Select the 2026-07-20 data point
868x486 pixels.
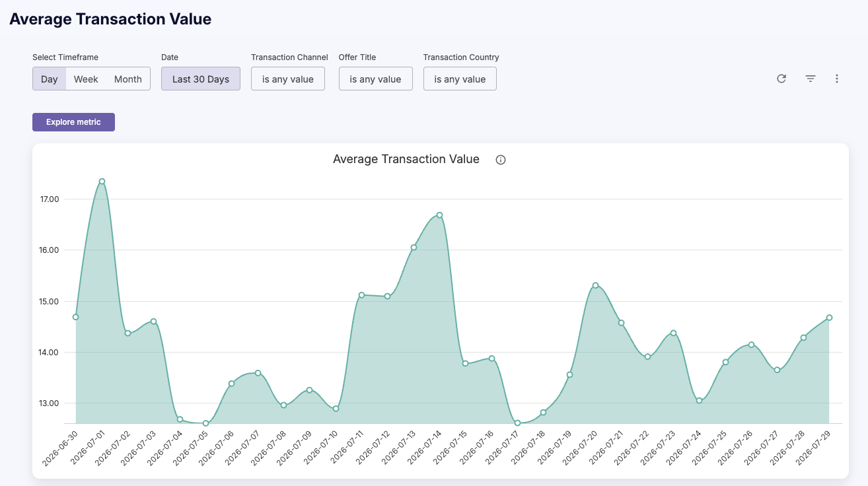[x=595, y=285]
